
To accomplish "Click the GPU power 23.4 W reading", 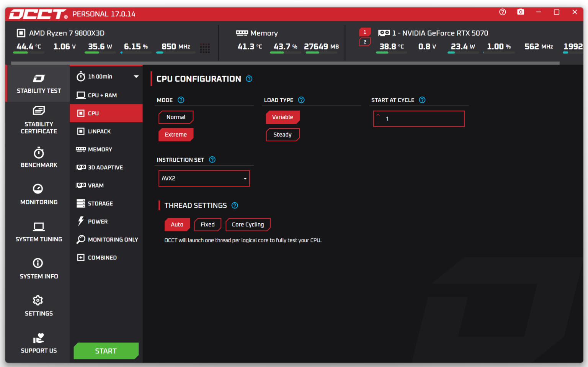I will tap(463, 47).
